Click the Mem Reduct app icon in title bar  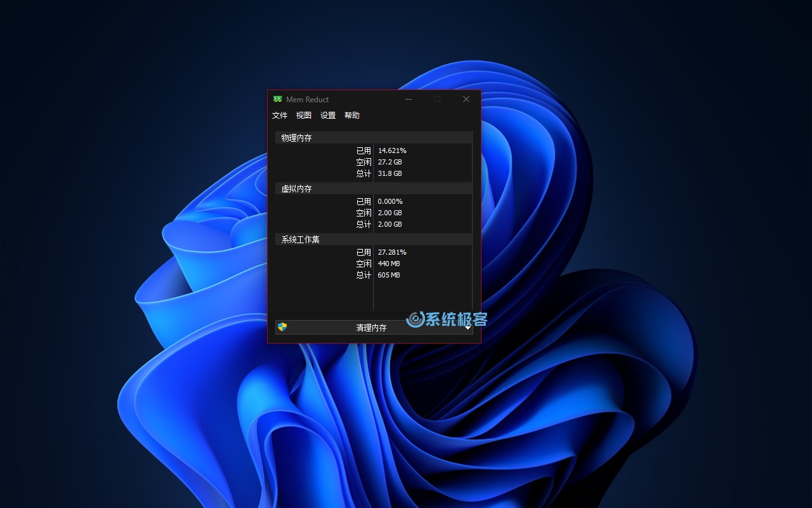pos(278,99)
